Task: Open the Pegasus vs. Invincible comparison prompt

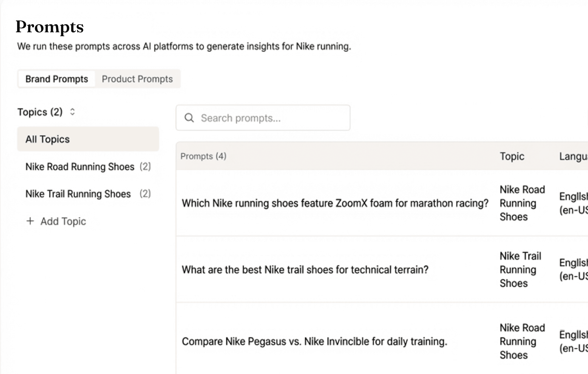Action: tap(314, 342)
